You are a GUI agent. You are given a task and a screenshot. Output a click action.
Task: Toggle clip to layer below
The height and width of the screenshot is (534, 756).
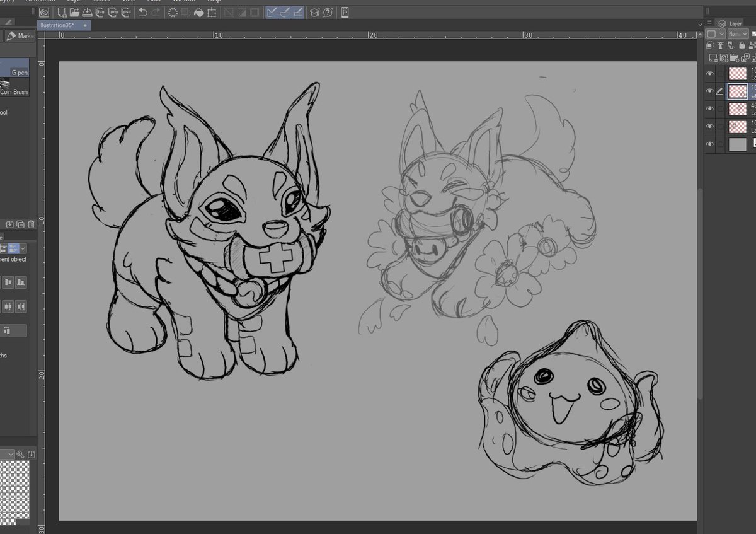710,45
